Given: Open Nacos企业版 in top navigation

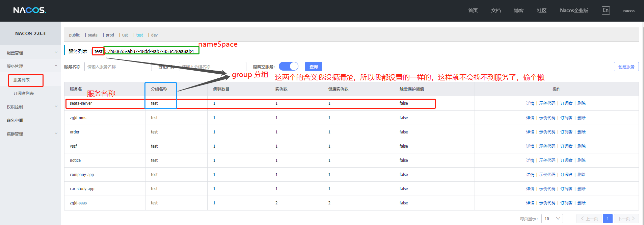Looking at the screenshot, I should click(x=574, y=10).
